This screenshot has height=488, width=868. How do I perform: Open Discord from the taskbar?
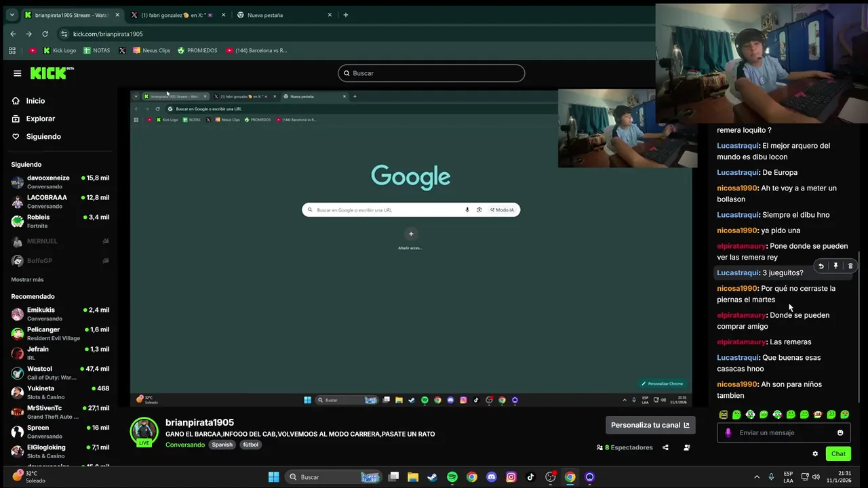(492, 477)
